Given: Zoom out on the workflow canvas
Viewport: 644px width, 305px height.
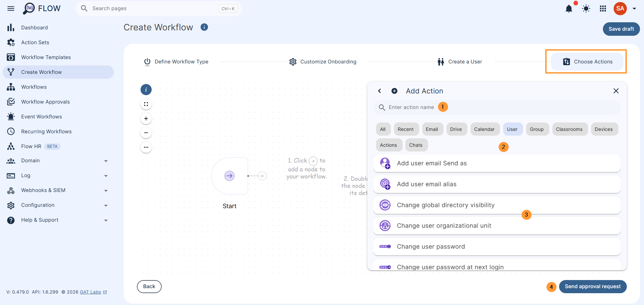Looking at the screenshot, I should click(x=146, y=133).
